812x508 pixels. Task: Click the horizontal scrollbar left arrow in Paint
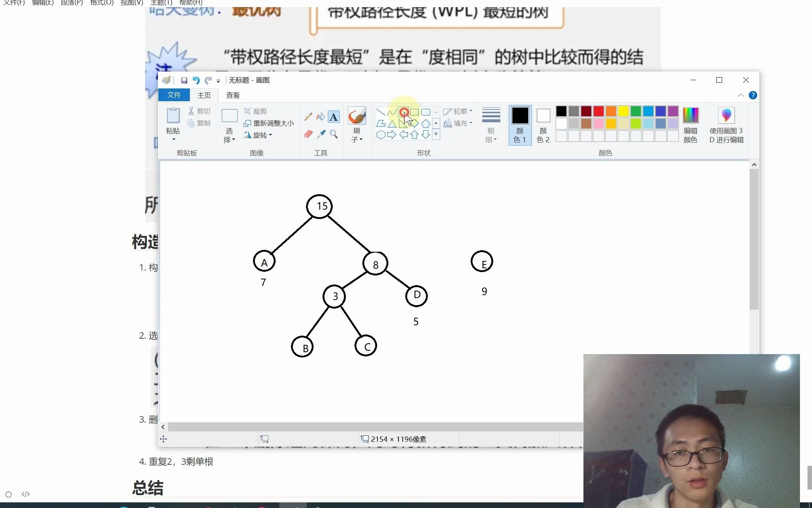(x=163, y=427)
